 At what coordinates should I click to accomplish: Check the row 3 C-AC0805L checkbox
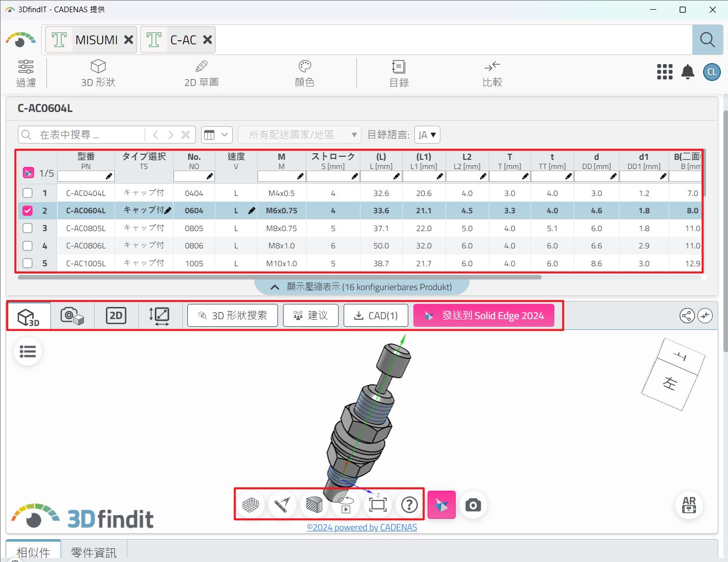coord(27,228)
